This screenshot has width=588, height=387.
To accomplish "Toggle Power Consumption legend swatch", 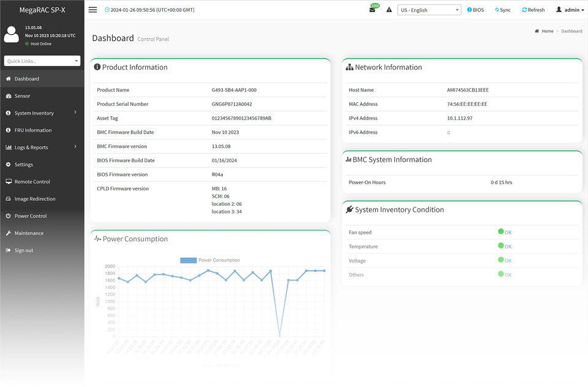I will [188, 260].
